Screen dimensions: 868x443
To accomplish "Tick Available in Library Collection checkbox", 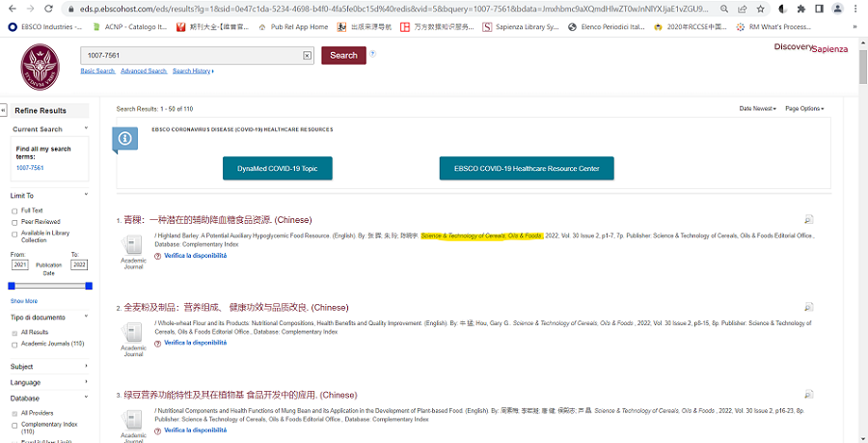I will tap(14, 233).
